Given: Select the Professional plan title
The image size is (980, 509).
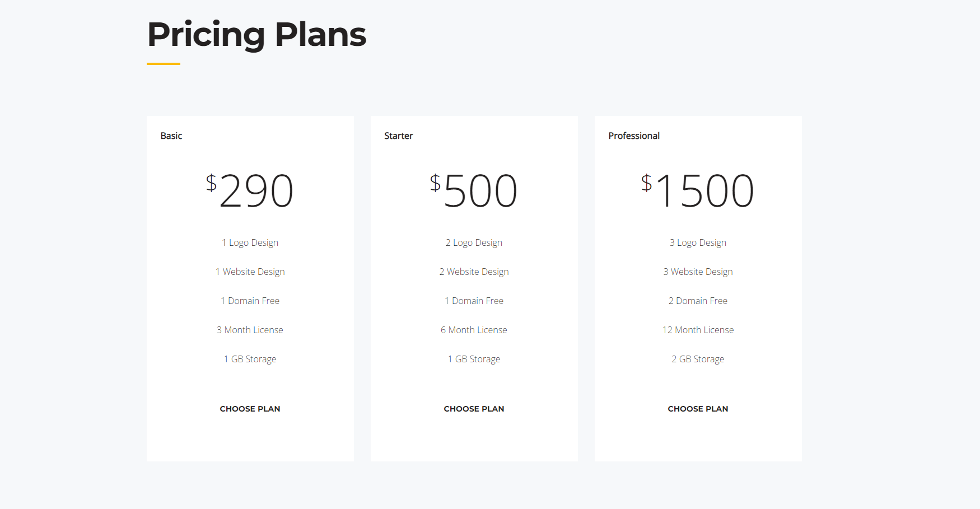Looking at the screenshot, I should click(634, 136).
